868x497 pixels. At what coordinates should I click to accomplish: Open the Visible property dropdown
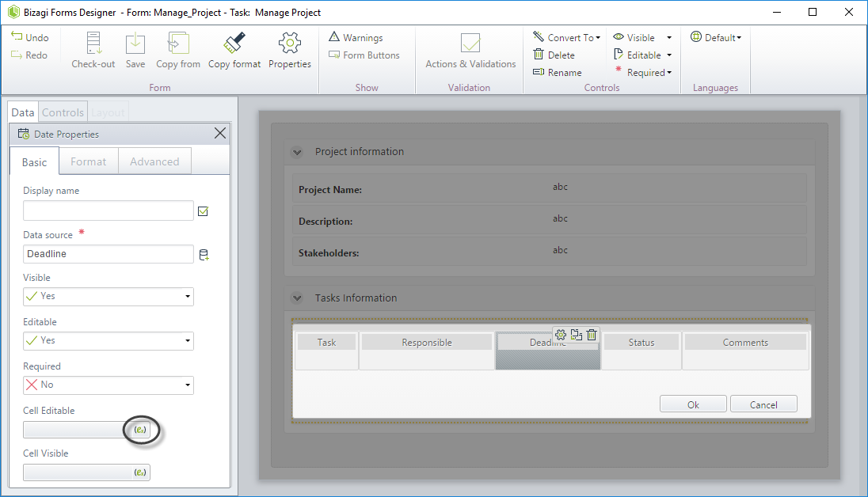(108, 297)
